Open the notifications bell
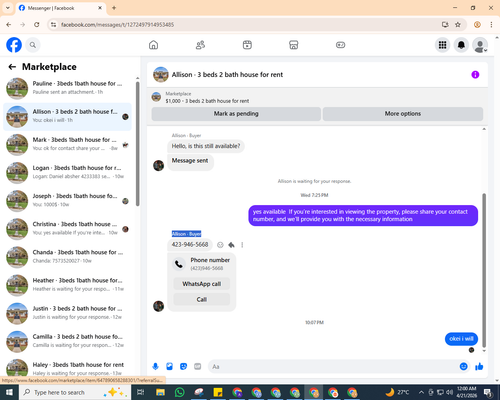This screenshot has height=400, width=500. tap(461, 45)
